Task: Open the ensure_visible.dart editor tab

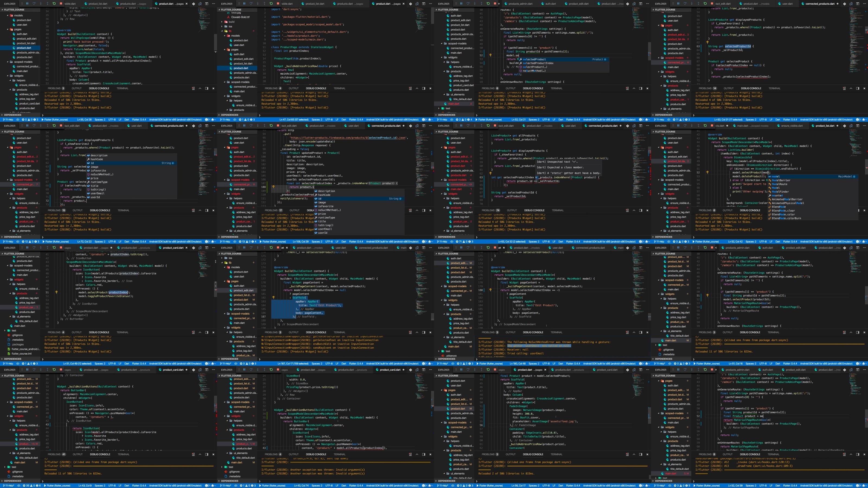Action: click(x=792, y=126)
